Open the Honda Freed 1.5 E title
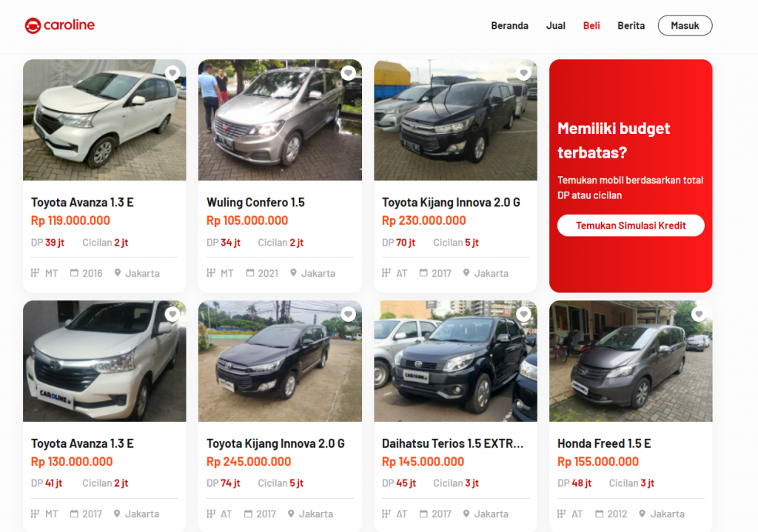Viewport: 758px width, 532px height. click(x=604, y=443)
